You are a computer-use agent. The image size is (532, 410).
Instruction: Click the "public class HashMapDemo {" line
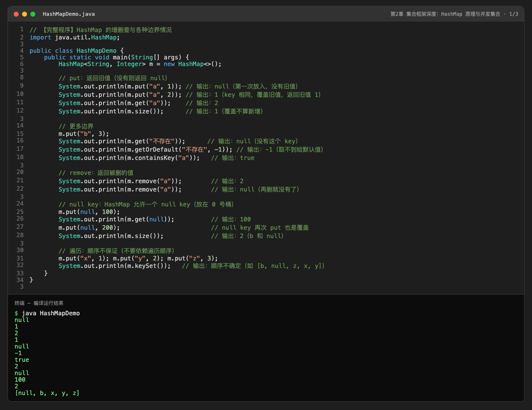pos(76,51)
